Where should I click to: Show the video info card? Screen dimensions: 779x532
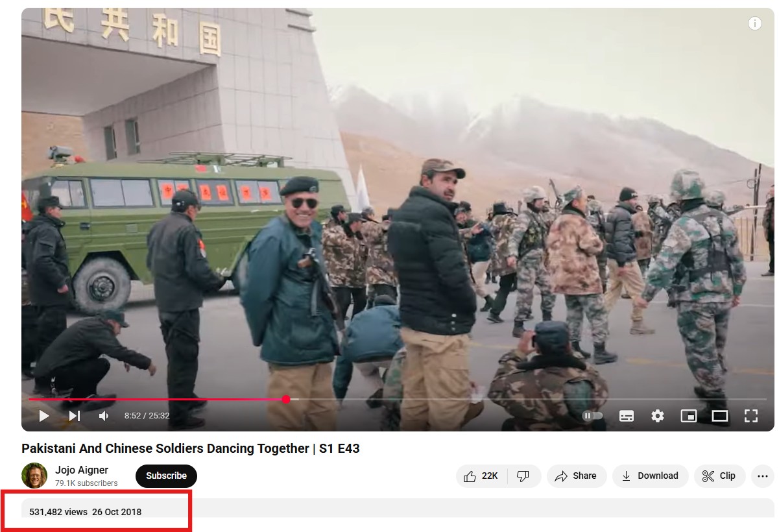click(754, 23)
